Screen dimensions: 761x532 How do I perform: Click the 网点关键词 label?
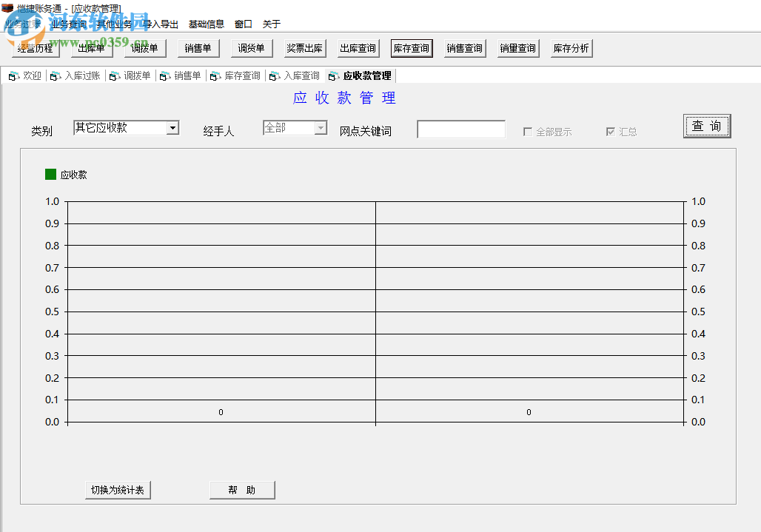click(366, 132)
